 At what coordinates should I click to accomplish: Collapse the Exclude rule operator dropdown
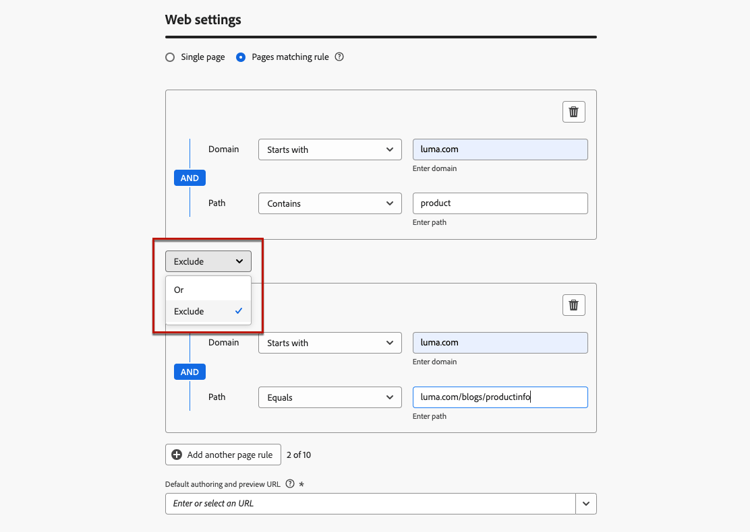208,262
